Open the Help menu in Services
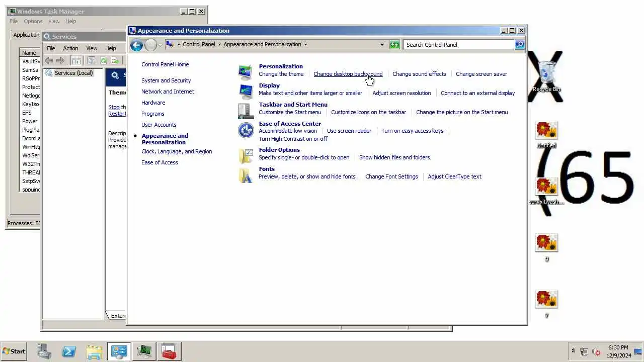Viewport: 644px width, 362px height. click(111, 48)
